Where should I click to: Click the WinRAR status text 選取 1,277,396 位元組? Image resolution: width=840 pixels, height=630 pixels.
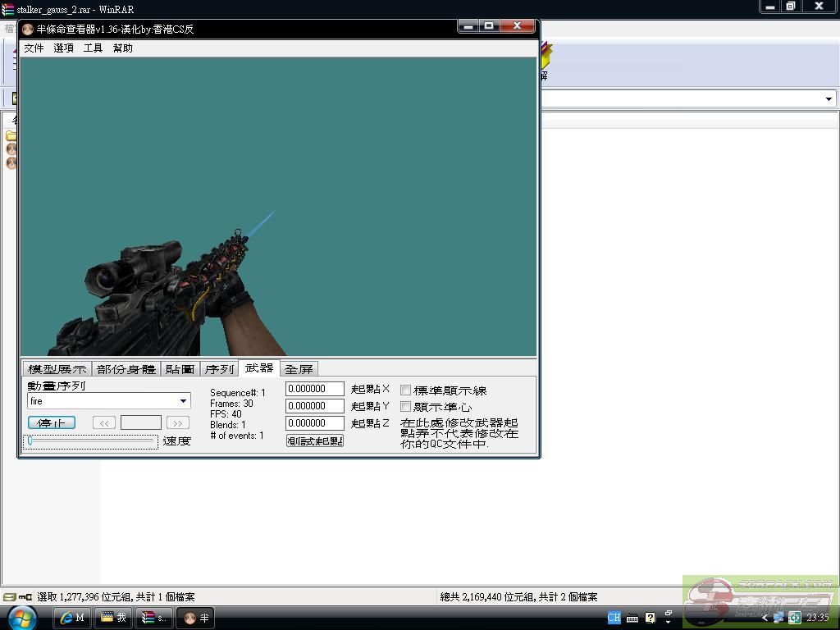tap(85, 597)
